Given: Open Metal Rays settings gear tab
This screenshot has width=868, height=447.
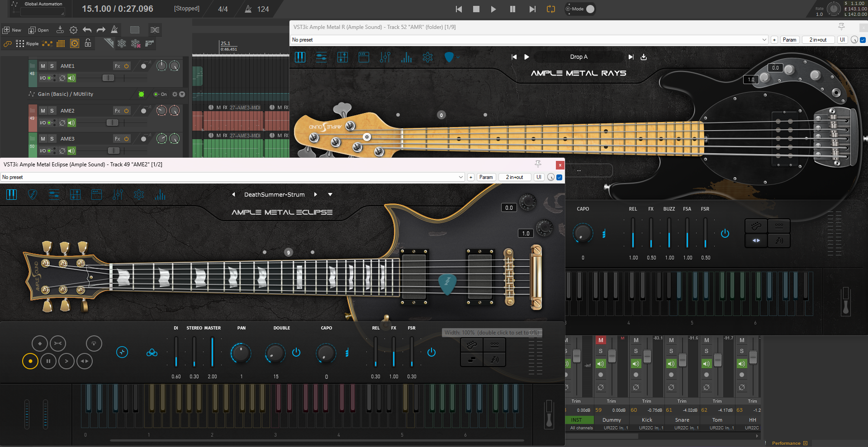Looking at the screenshot, I should click(427, 57).
